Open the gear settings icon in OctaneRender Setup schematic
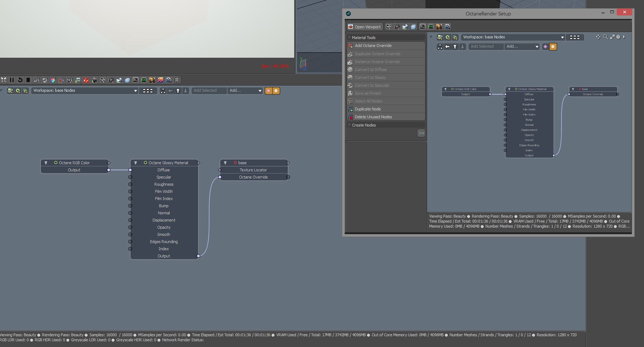This screenshot has width=644, height=347. 618,37
